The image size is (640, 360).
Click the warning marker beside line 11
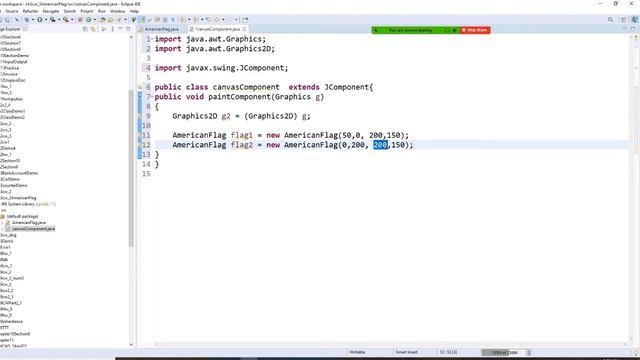(140, 135)
